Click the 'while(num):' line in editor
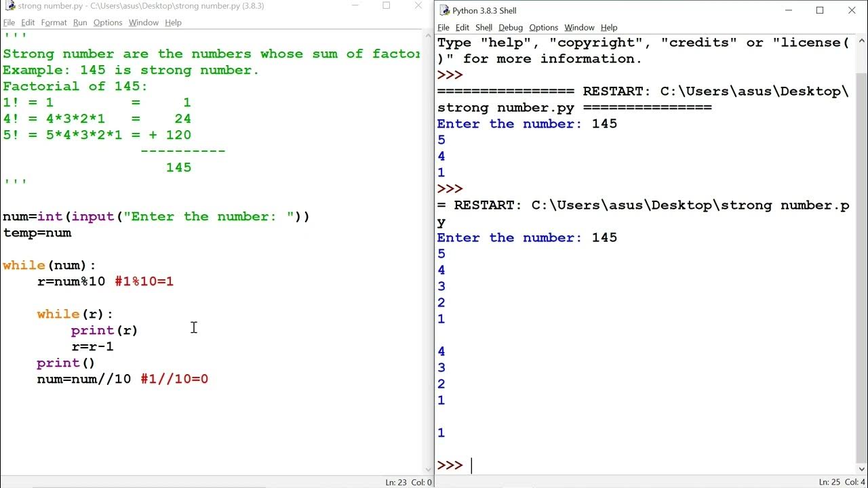The height and width of the screenshot is (488, 868). [50, 265]
